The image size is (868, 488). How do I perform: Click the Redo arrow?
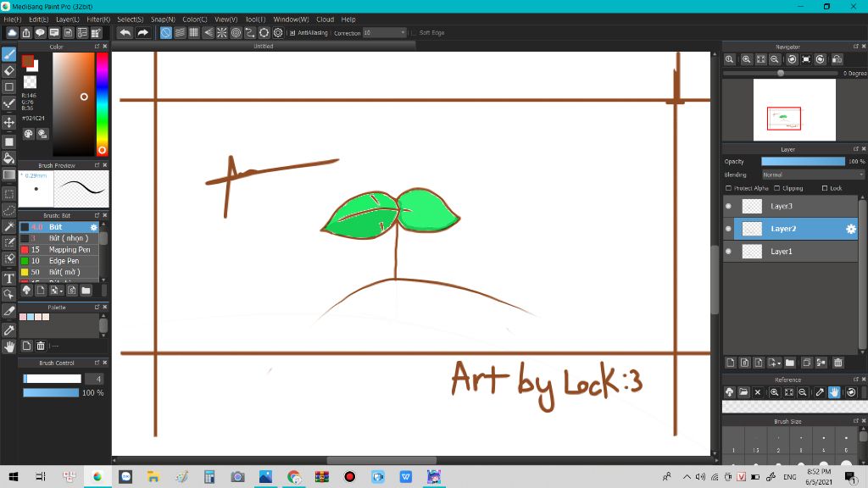click(x=142, y=33)
